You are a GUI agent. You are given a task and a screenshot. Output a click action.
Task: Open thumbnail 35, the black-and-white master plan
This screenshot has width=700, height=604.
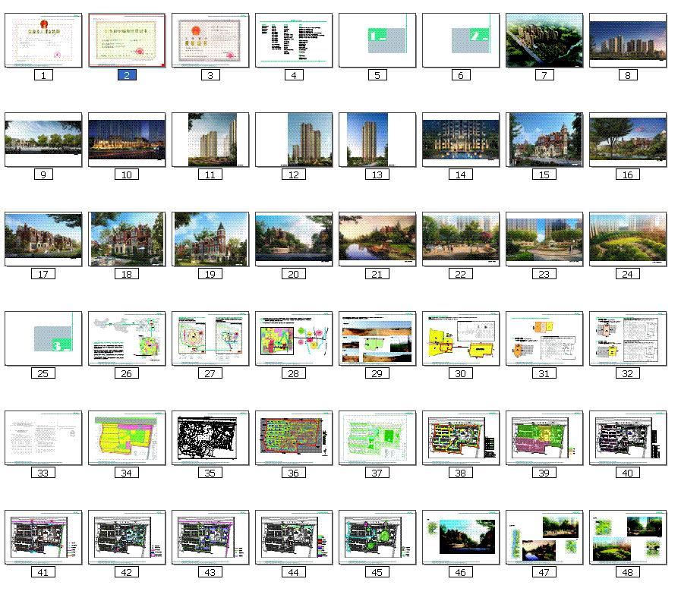pyautogui.click(x=210, y=438)
